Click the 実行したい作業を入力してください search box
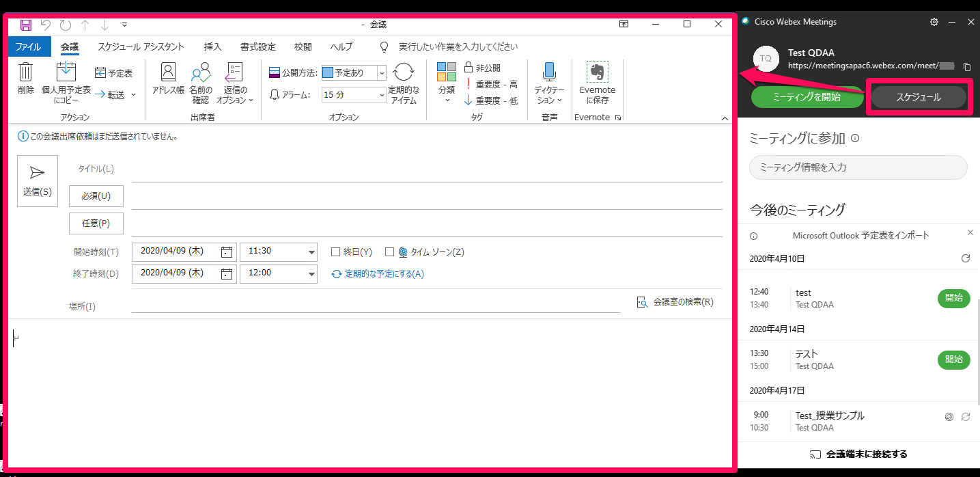980x477 pixels. (x=458, y=47)
